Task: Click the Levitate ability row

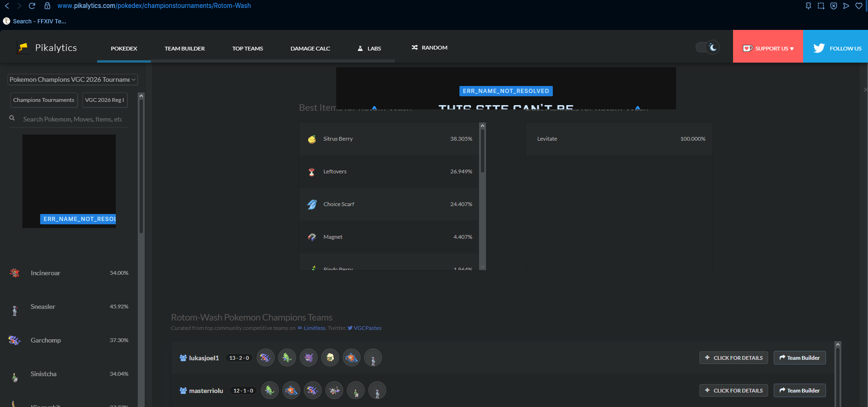Action: click(x=619, y=139)
